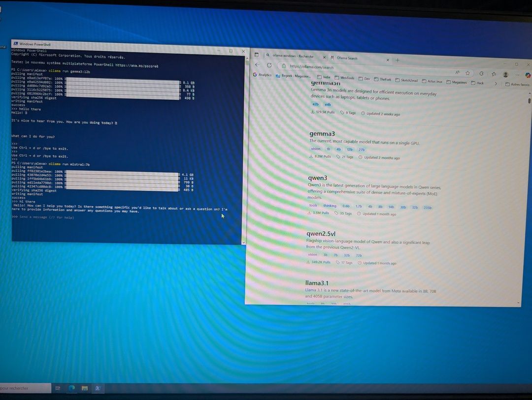Click the 'ollama run mistral:7b' command line

click(x=69, y=164)
